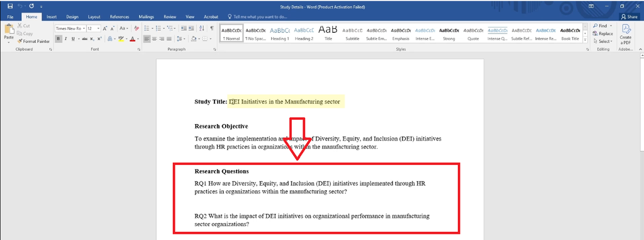Switch to the Mailings tab
Image resolution: width=644 pixels, height=240 pixels.
tap(146, 17)
